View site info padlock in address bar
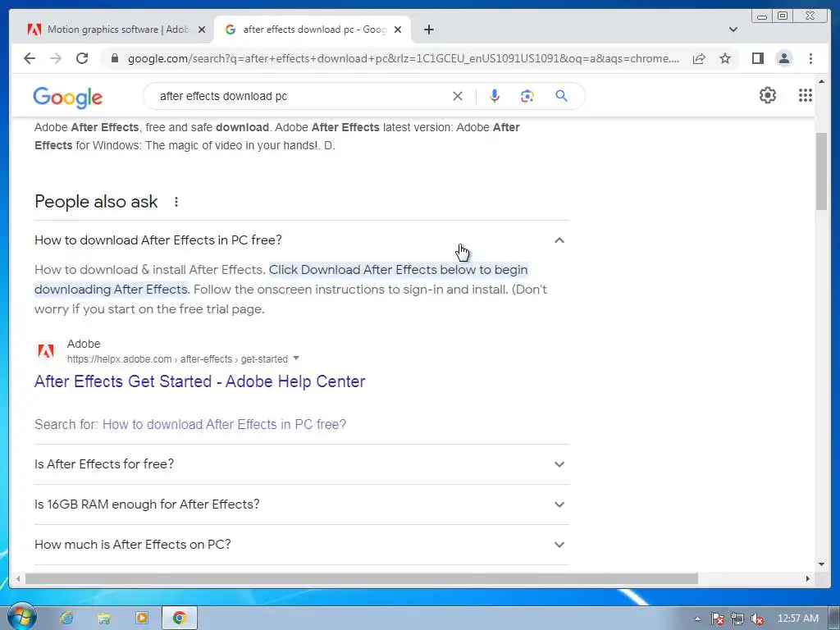 coord(114,58)
